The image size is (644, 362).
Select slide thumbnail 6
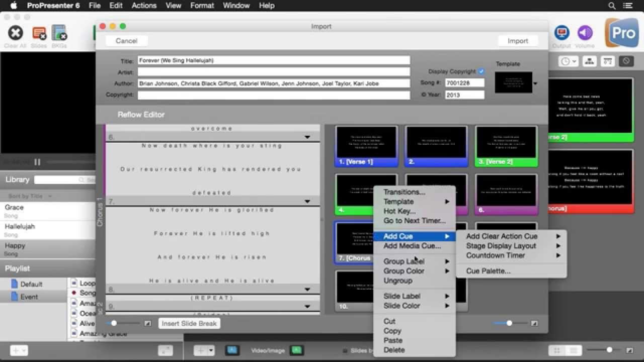pos(506,195)
